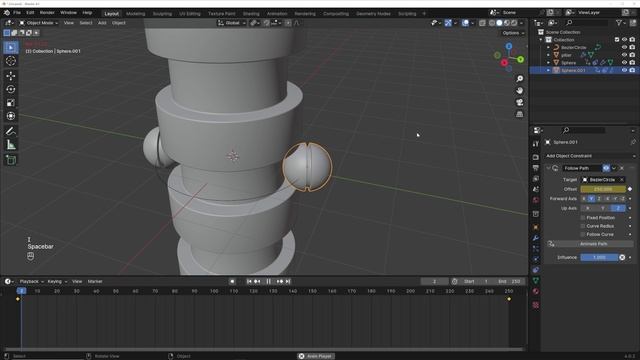Activate the Select Box tool
Image resolution: width=640 pixels, height=360 pixels.
click(11, 47)
